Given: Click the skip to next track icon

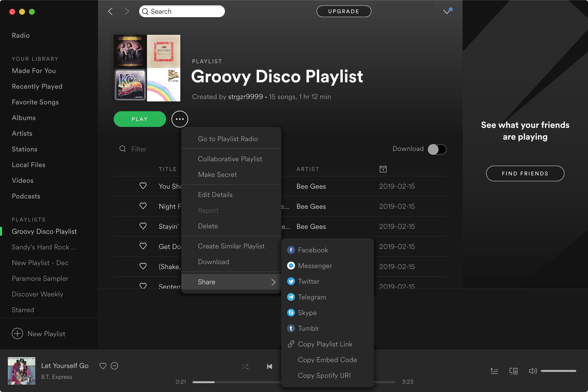Looking at the screenshot, I should coord(318,367).
